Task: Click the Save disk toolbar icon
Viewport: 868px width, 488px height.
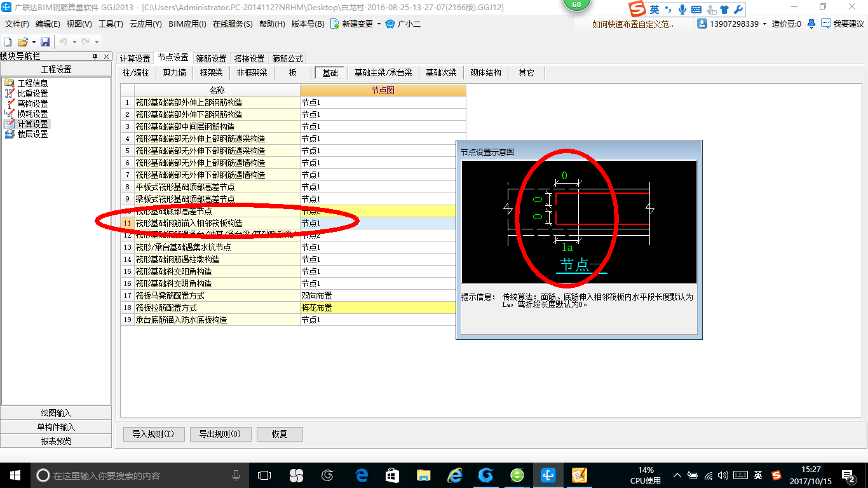Action: click(x=45, y=42)
